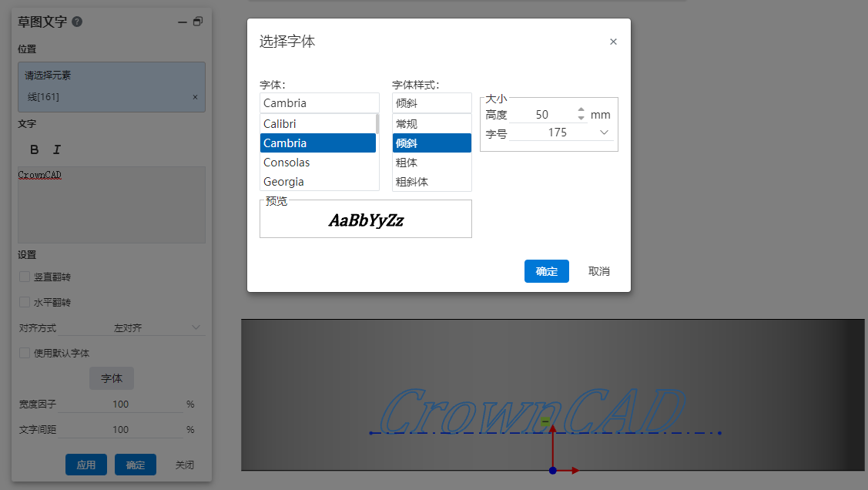This screenshot has height=490, width=868.
Task: Click the AaBbYyZz font preview
Action: point(366,220)
